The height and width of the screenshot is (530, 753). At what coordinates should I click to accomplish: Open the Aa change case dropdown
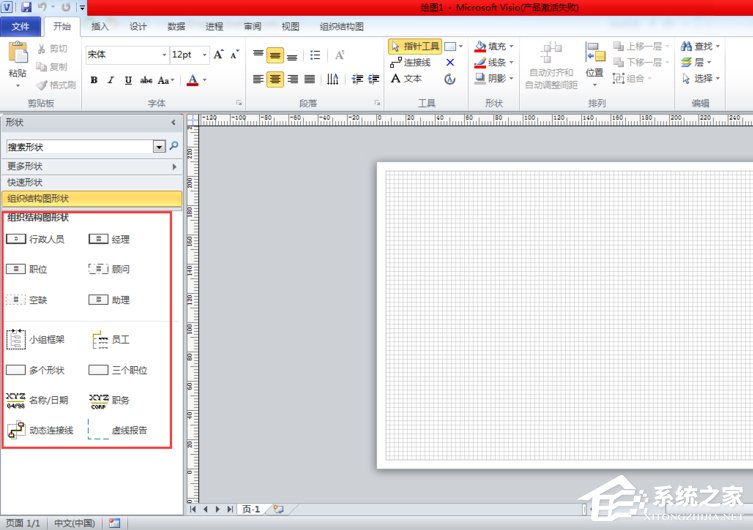165,80
